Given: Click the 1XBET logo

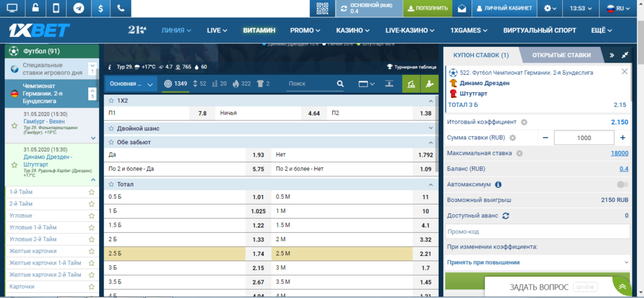Looking at the screenshot, I should (39, 30).
